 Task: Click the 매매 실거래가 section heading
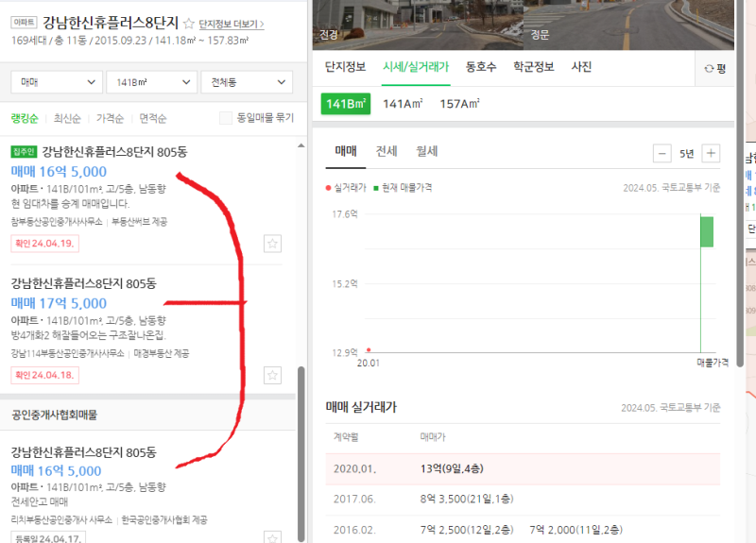(361, 407)
